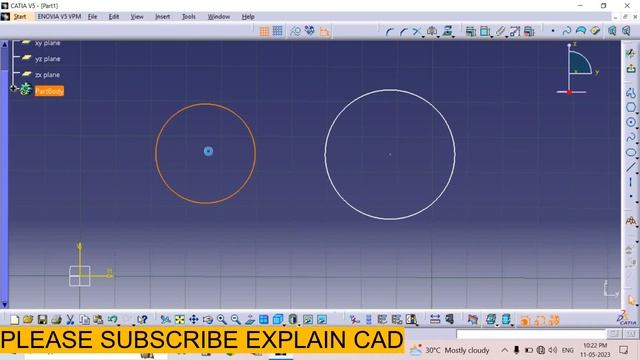Select the Chamfer tool

coord(404,31)
